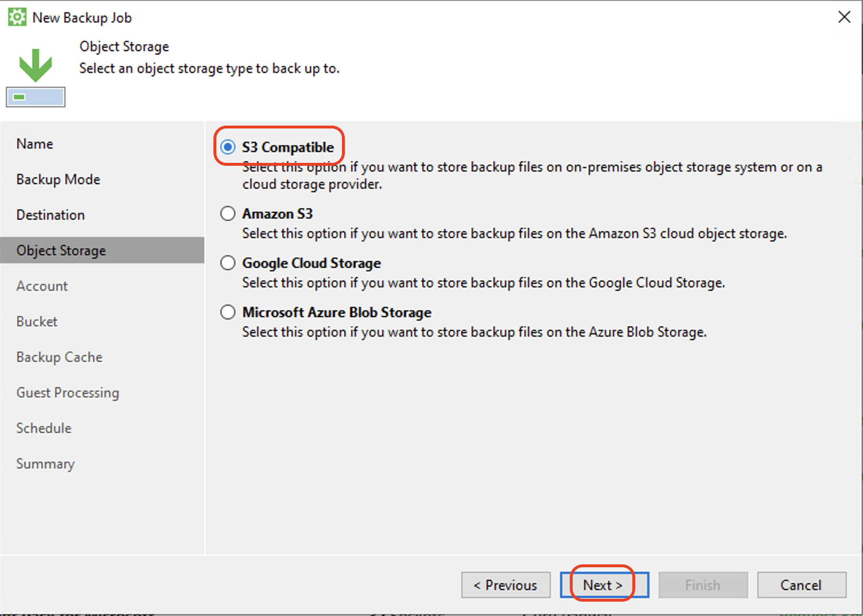Switch to the Schedule step
Screen dimensions: 863x616
click(44, 428)
